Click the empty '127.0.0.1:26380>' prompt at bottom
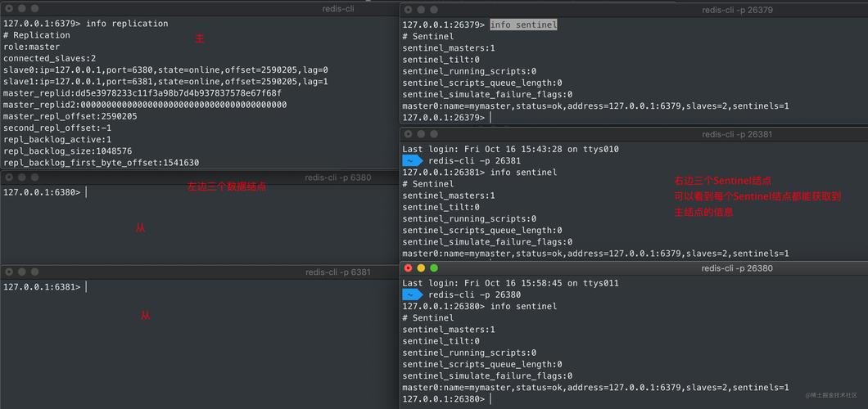This screenshot has height=409, width=868. point(443,399)
